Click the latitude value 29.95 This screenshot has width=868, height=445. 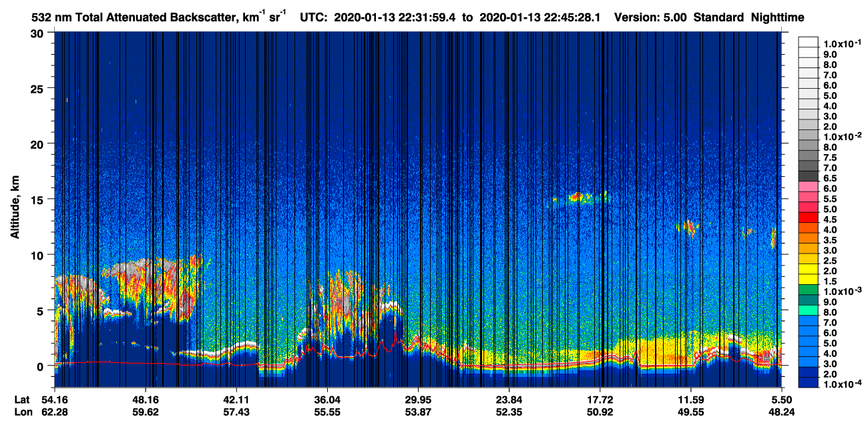click(x=418, y=400)
